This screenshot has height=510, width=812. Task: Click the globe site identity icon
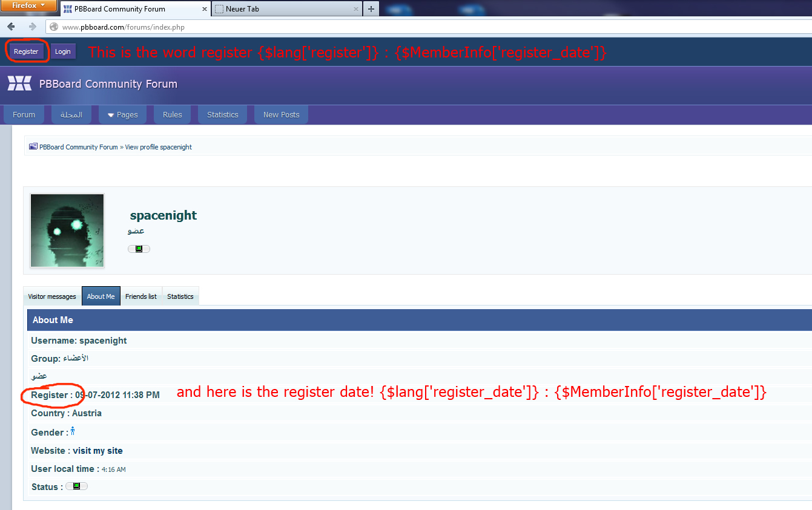[54, 27]
